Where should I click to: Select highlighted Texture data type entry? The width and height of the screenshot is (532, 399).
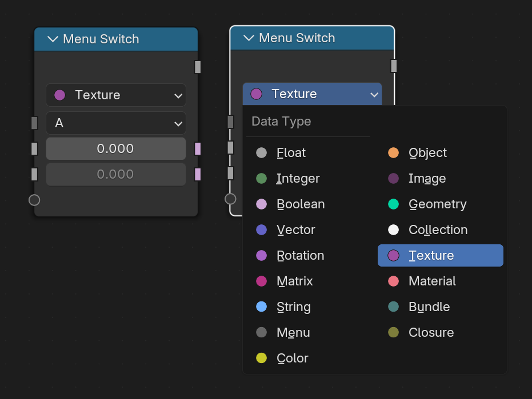coord(441,255)
